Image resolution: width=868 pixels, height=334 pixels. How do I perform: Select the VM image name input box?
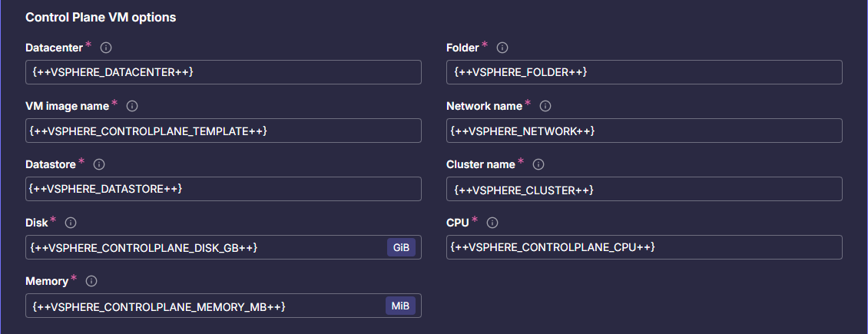(x=223, y=131)
